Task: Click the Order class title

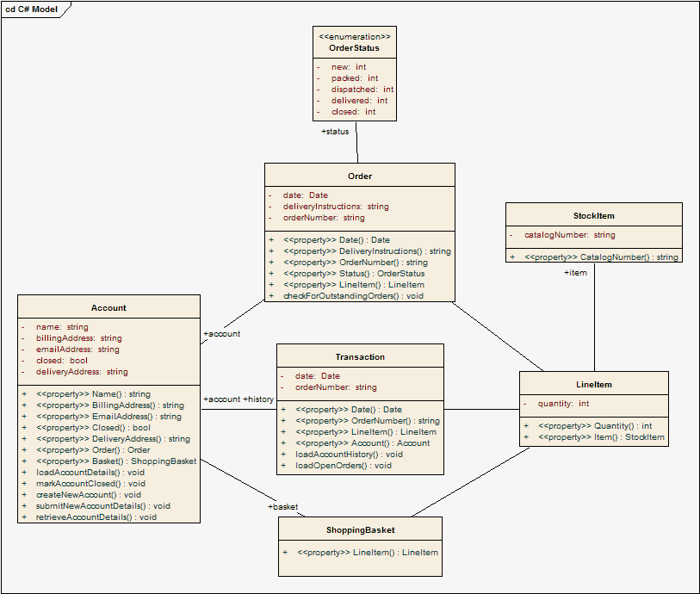Action: 360,176
